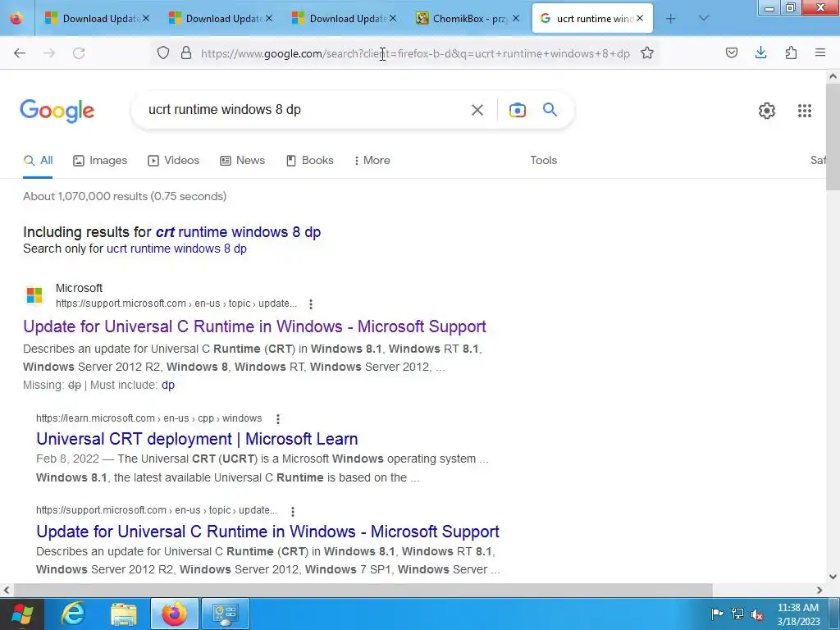840x630 pixels.
Task: Open the taskbar clock showing 11:38 AM
Action: [798, 614]
